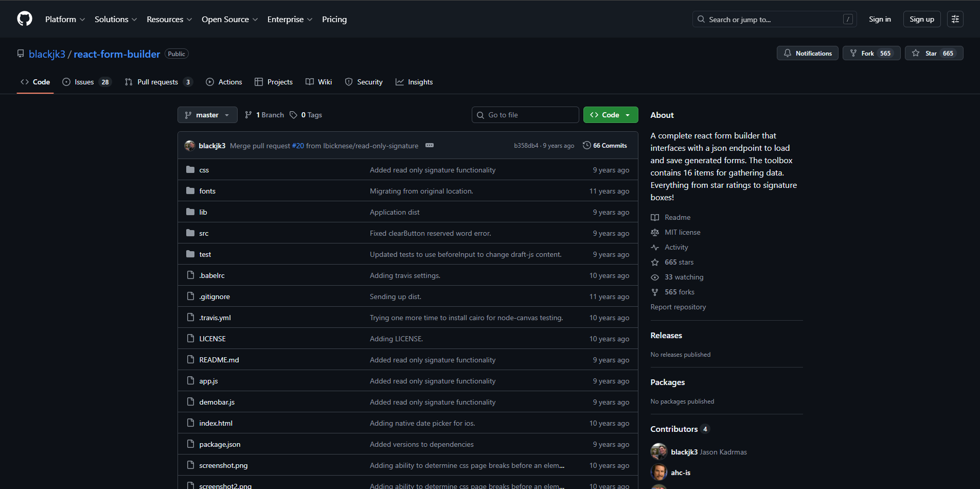Open the Pricing link
This screenshot has width=980, height=489.
334,19
